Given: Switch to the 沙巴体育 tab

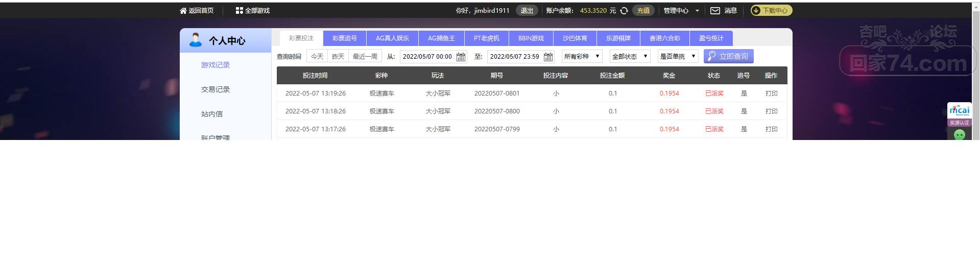Looking at the screenshot, I should tap(575, 38).
